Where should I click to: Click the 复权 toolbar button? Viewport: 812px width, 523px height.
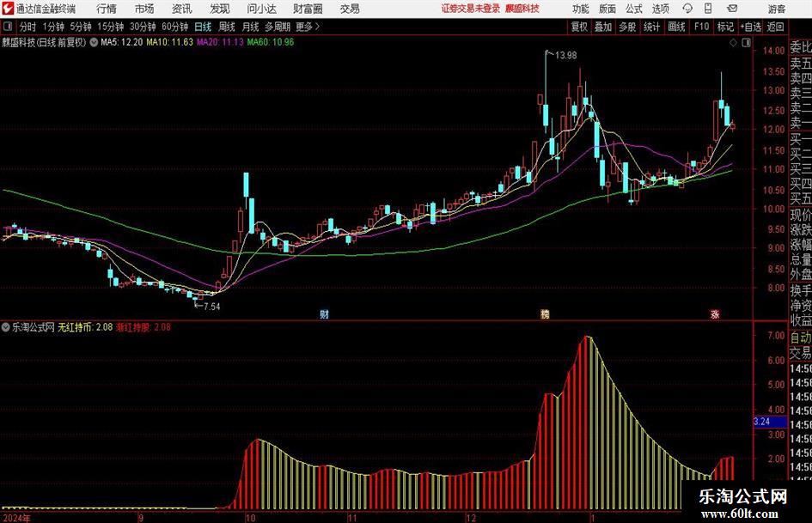[x=578, y=27]
